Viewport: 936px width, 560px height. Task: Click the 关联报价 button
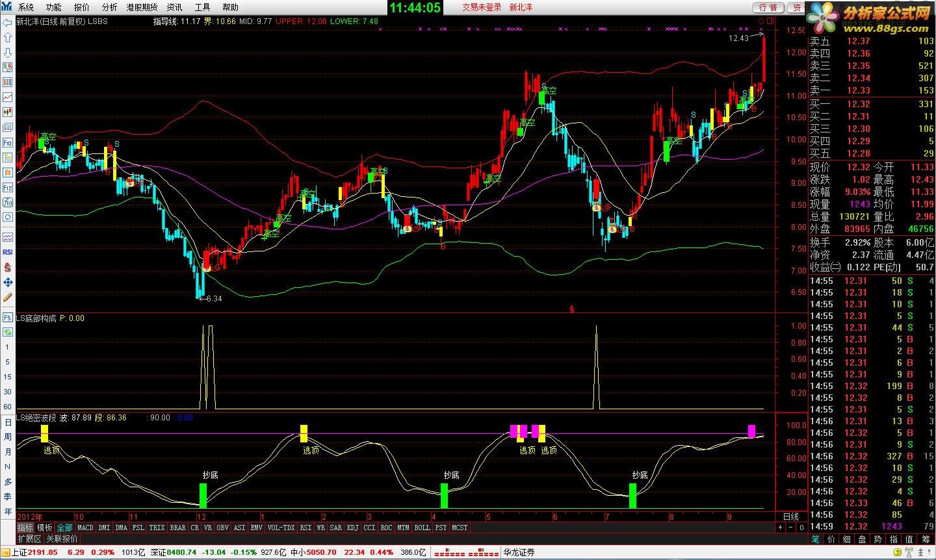[62, 539]
